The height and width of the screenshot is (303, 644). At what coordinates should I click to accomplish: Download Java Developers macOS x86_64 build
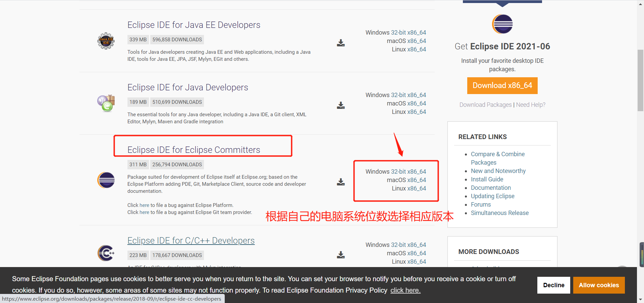coord(417,103)
